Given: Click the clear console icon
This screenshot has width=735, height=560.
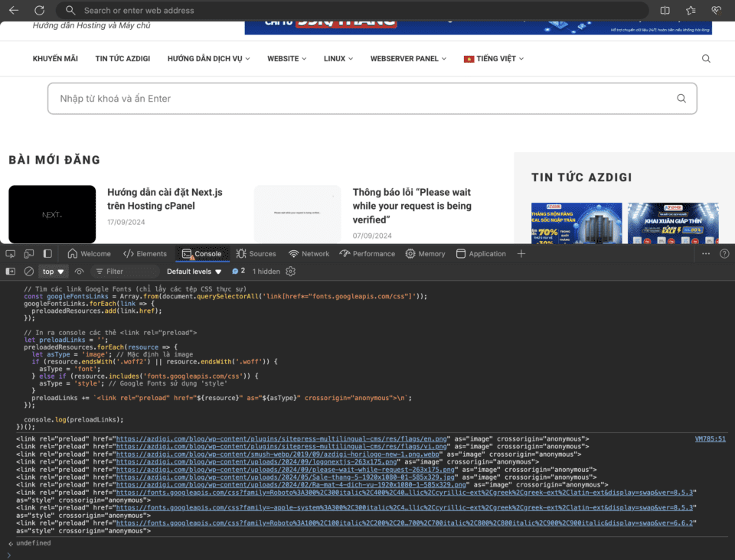Looking at the screenshot, I should pos(29,272).
